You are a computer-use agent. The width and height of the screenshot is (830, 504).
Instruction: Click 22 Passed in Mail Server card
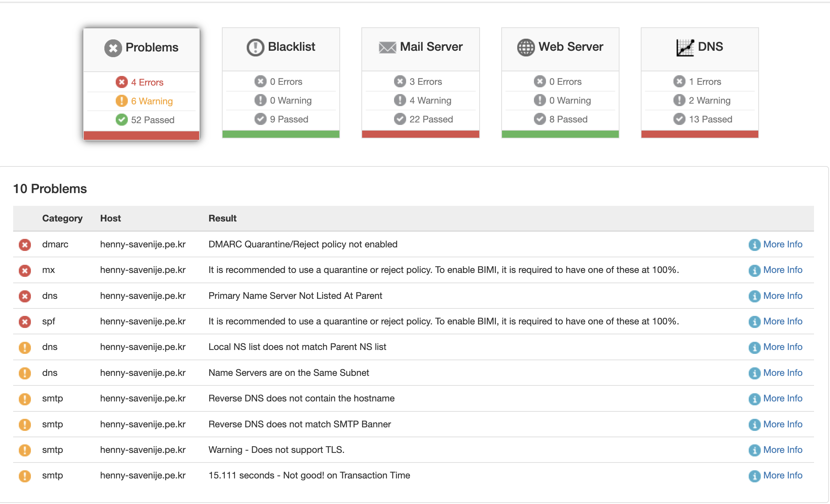(431, 119)
